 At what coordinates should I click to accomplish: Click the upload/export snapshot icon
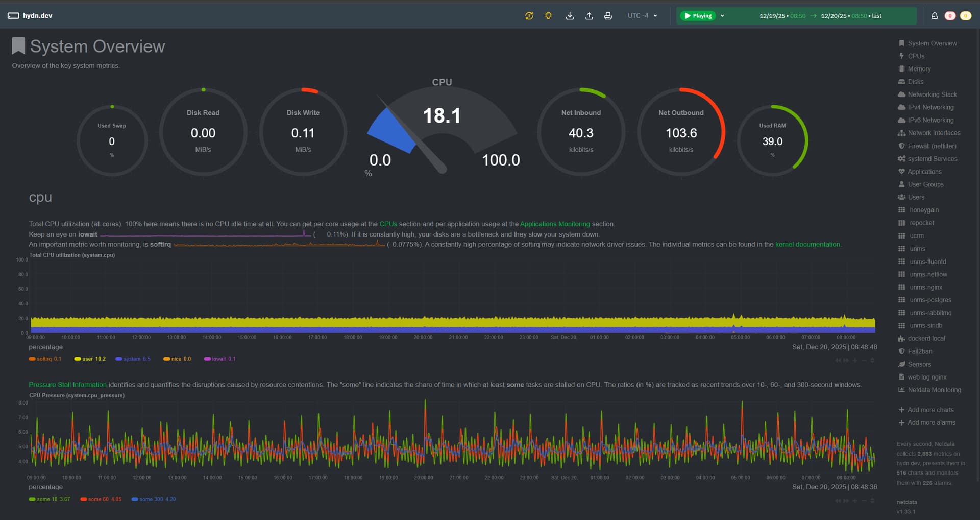(589, 16)
